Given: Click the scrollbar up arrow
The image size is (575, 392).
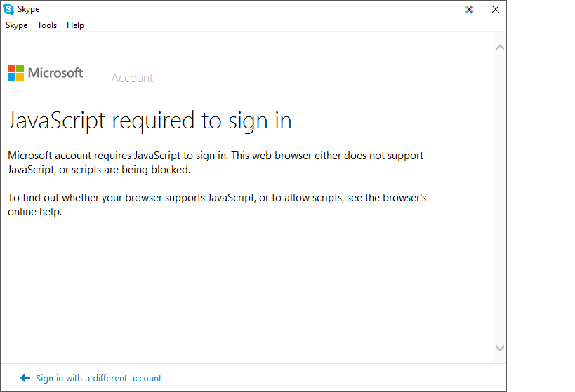Looking at the screenshot, I should [500, 48].
